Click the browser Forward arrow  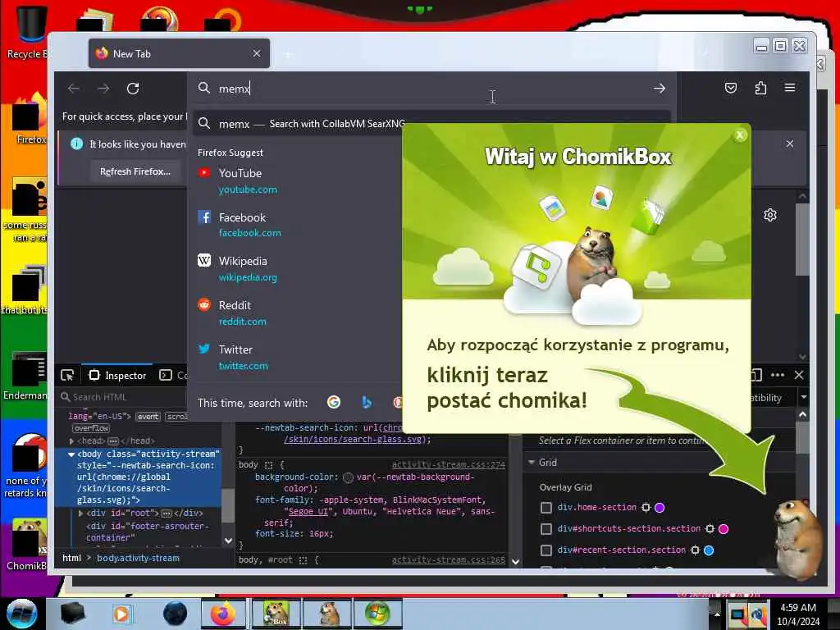(103, 89)
